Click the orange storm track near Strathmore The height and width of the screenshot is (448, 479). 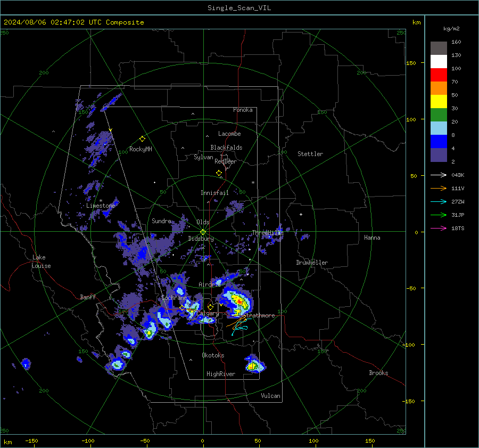236,322
